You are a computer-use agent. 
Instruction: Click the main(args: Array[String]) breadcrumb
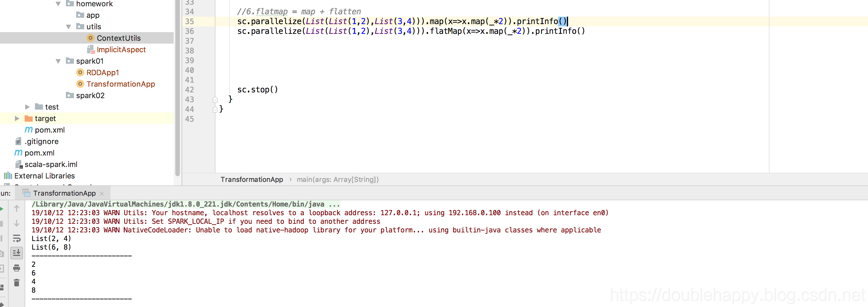pos(338,180)
